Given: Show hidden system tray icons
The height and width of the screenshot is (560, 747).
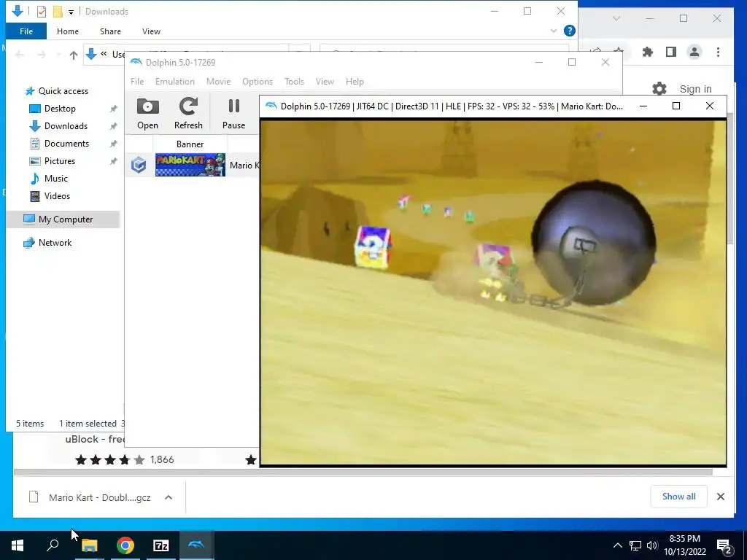Looking at the screenshot, I should point(617,545).
